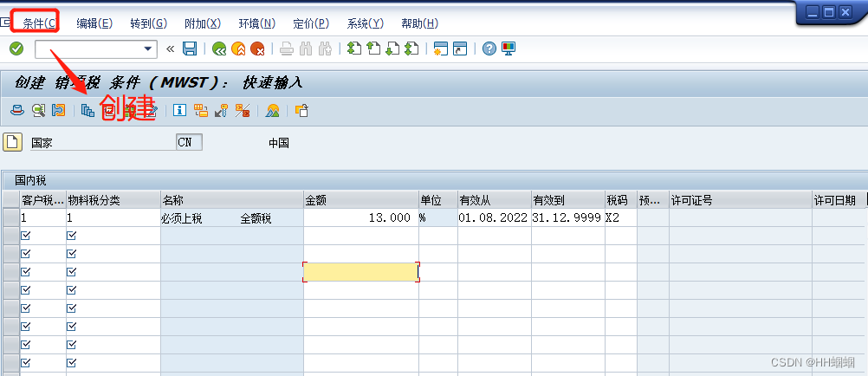This screenshot has width=868, height=376.
Task: Select the row selector of the 13.000 row
Action: (x=11, y=217)
